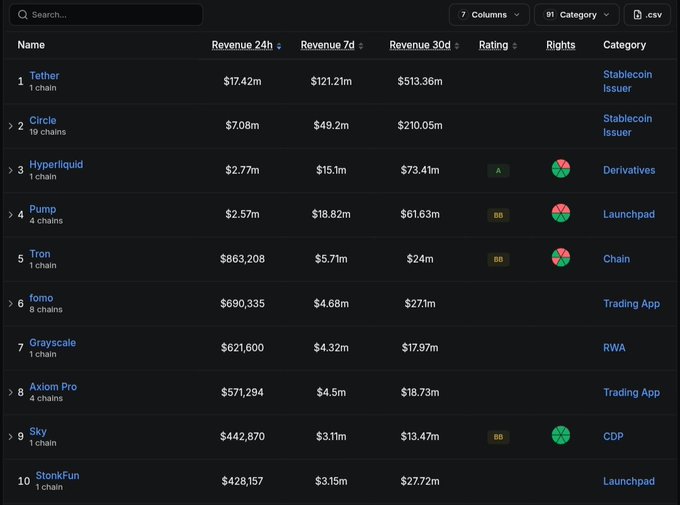Click Hyperliquid's $15.1m 7d revenue
Image resolution: width=680 pixels, height=505 pixels.
331,170
